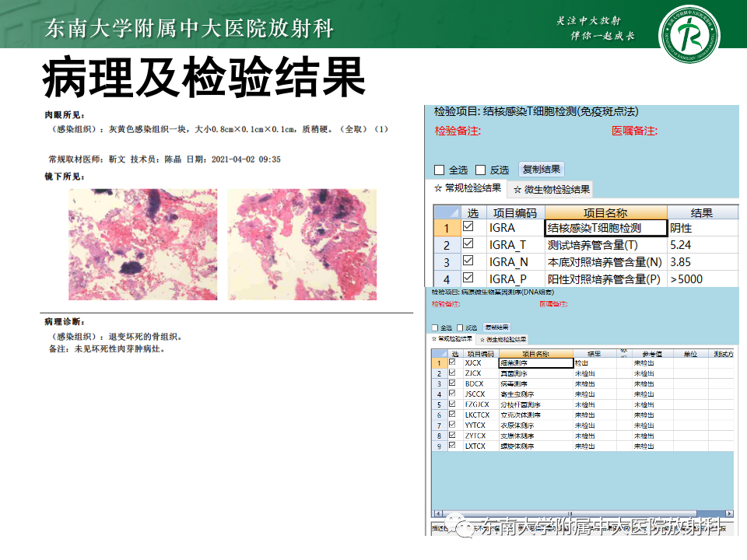Click 复制结果 button in the DNA sequencing panel
The height and width of the screenshot is (560, 747).
(497, 327)
